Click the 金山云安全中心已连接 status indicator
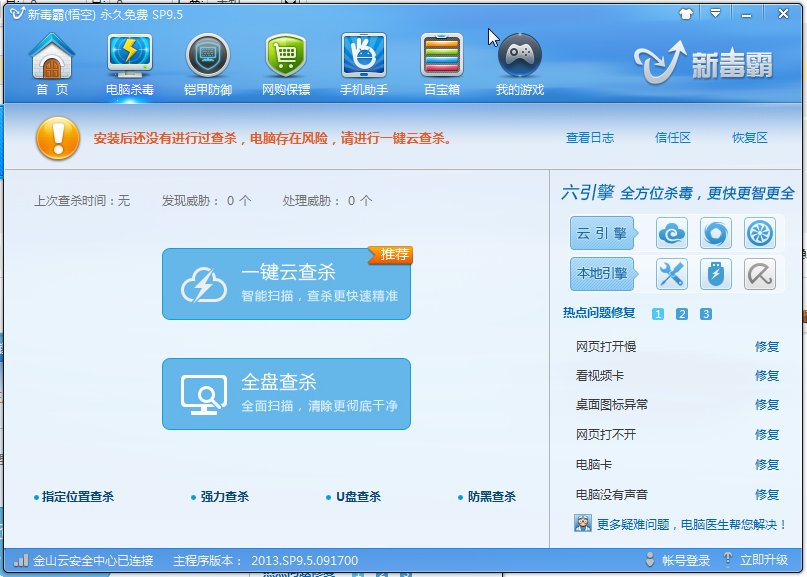 [x=83, y=561]
